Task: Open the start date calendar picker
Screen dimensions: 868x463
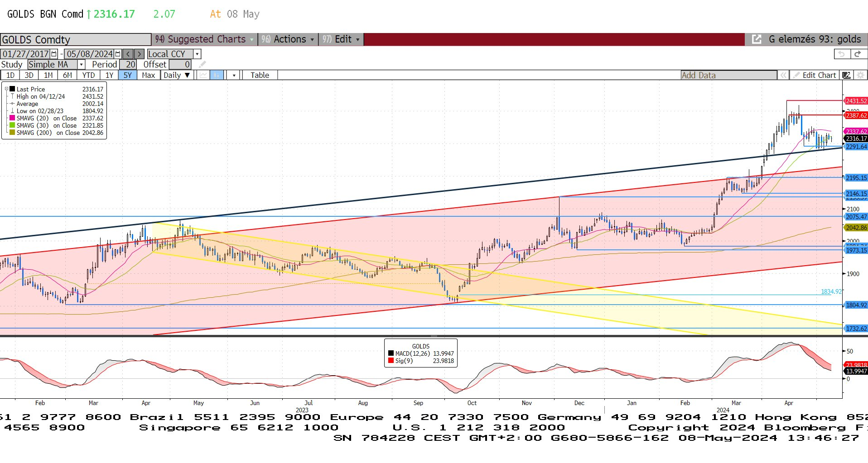Action: 54,54
